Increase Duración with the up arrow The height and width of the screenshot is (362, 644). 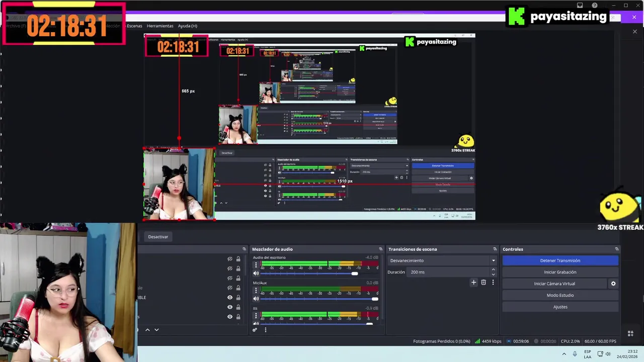click(x=493, y=269)
